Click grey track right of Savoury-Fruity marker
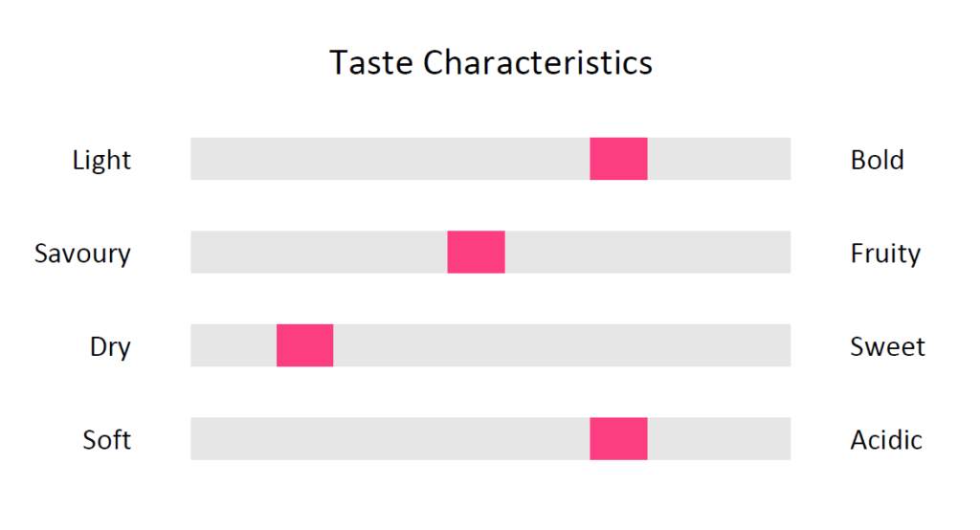The width and height of the screenshot is (980, 530). click(648, 252)
